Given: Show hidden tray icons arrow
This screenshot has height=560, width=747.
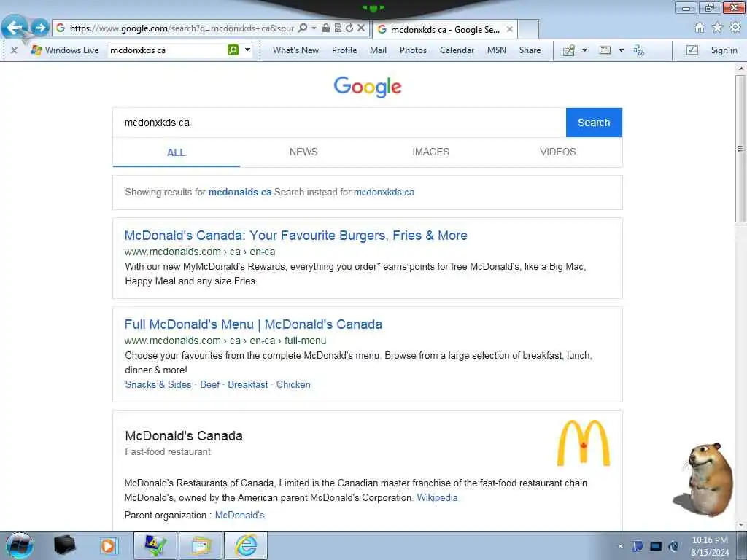Looking at the screenshot, I should 620,546.
